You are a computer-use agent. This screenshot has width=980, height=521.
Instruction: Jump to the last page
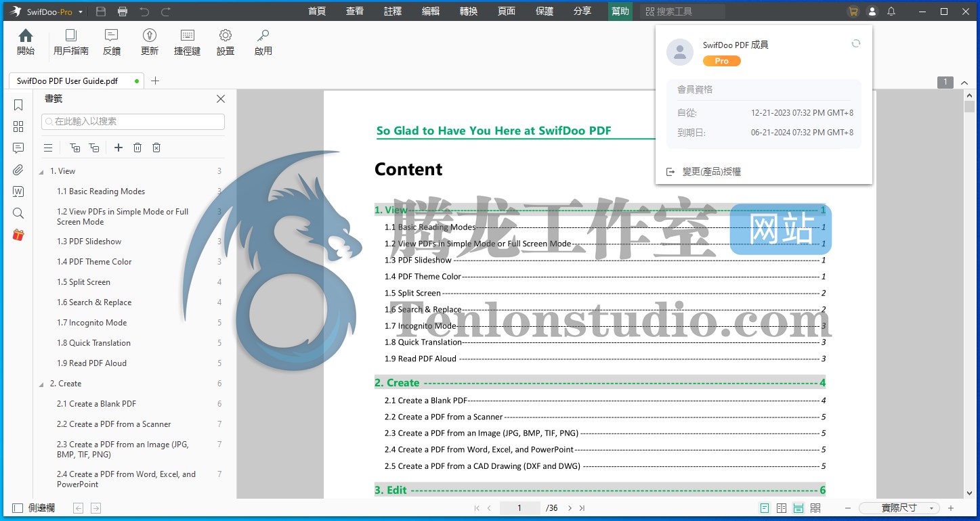[x=582, y=507]
